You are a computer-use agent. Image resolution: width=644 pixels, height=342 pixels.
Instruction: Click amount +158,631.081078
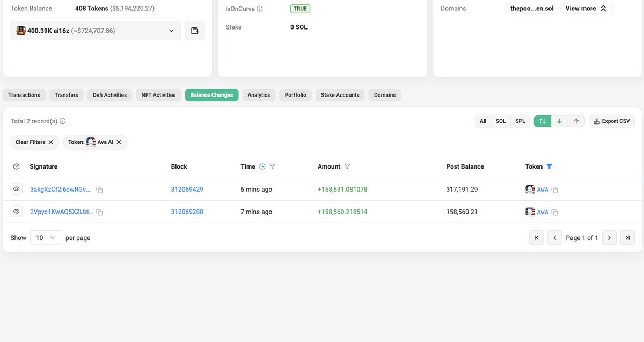tap(342, 190)
